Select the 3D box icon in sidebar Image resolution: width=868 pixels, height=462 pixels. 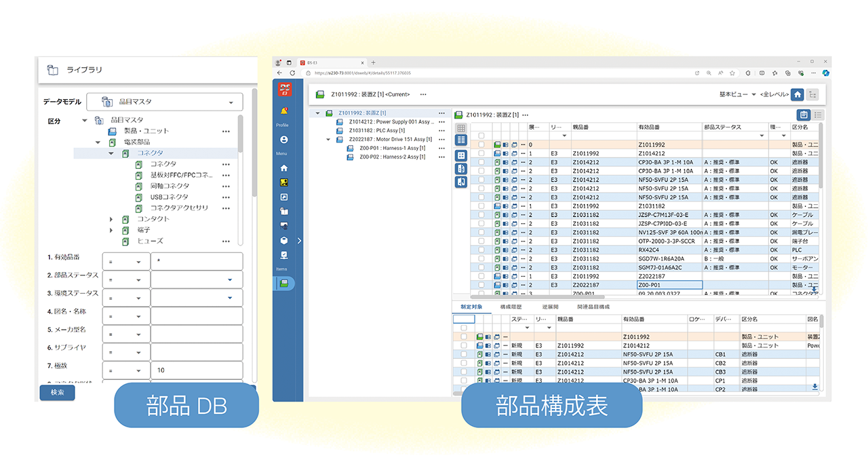[x=283, y=240]
